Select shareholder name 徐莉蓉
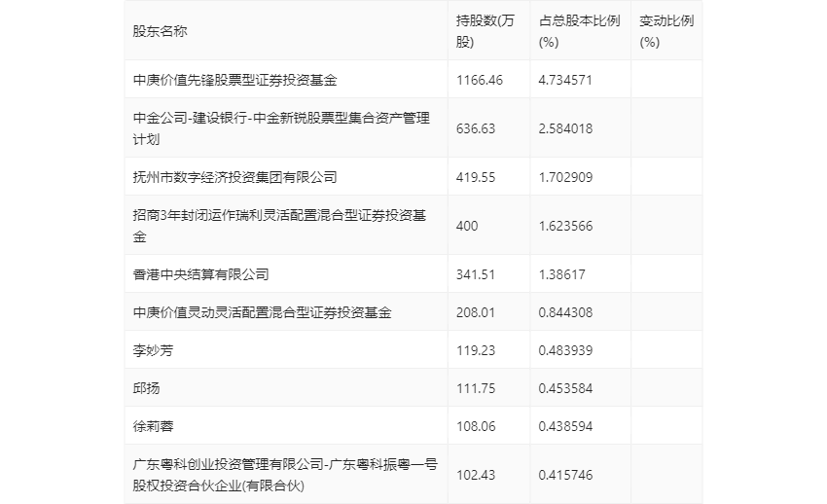 click(x=153, y=426)
